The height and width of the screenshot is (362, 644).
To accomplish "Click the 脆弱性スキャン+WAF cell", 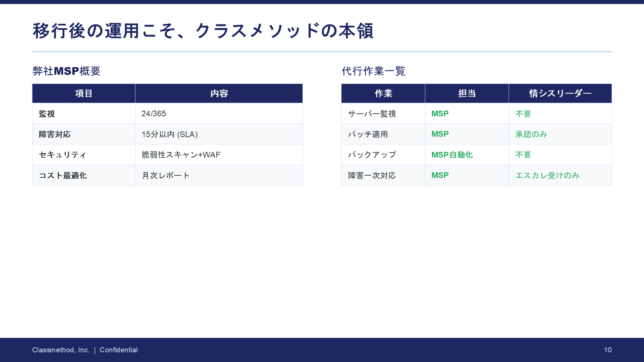I will 181,155.
